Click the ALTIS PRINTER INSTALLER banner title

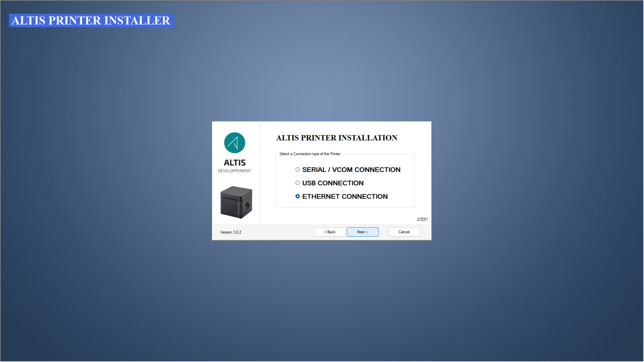pos(91,21)
